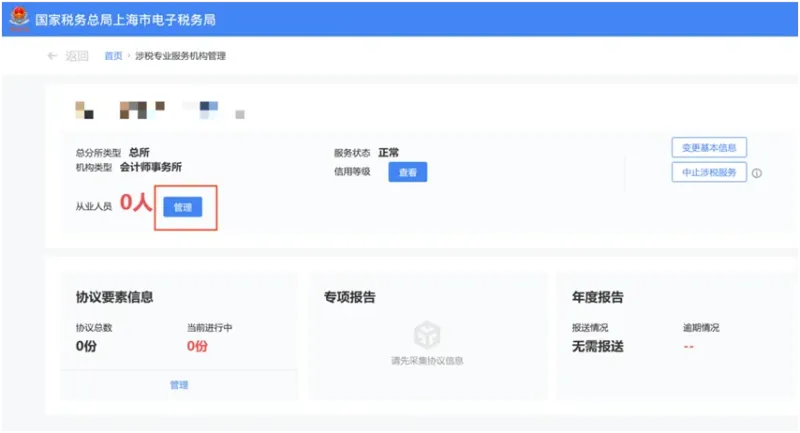Screen dimensions: 800x433
Task: Click the 查看 credit rating button
Action: point(408,172)
